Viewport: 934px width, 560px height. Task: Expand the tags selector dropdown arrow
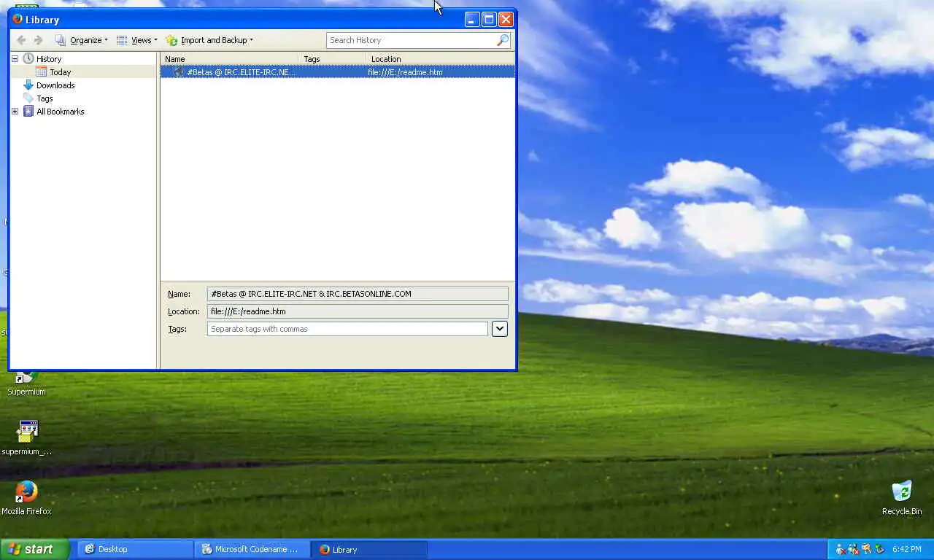pyautogui.click(x=499, y=329)
